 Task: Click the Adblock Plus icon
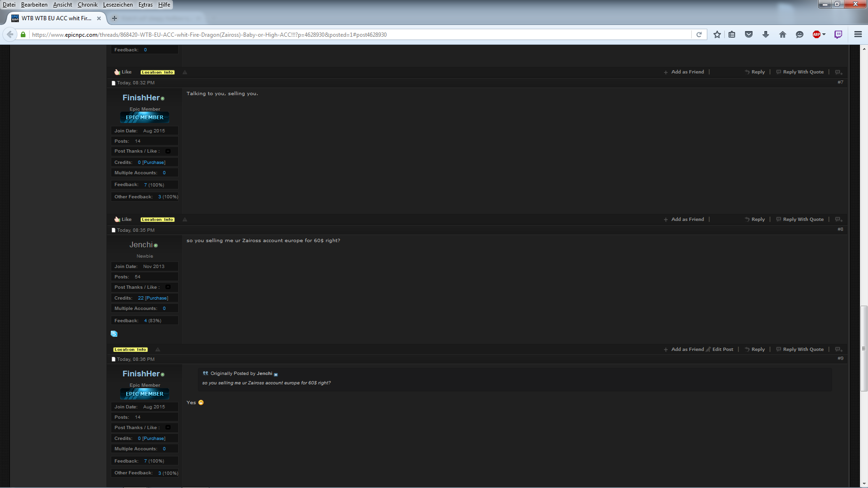point(817,34)
